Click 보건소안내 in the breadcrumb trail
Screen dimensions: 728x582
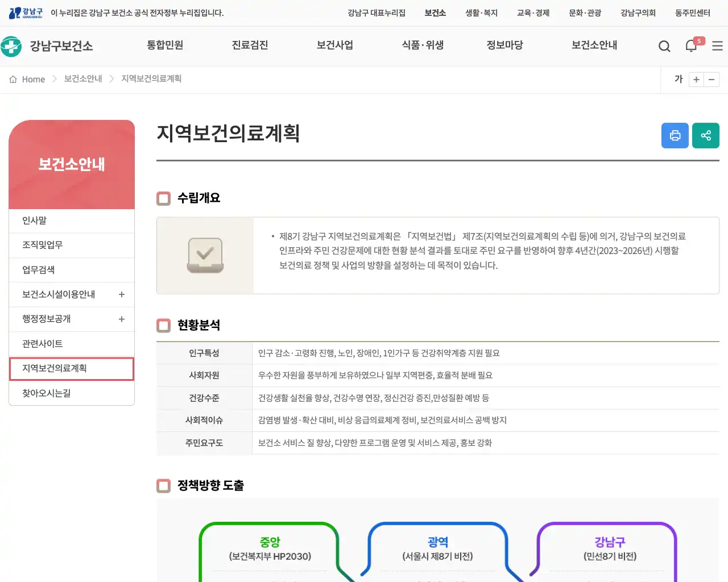point(83,79)
